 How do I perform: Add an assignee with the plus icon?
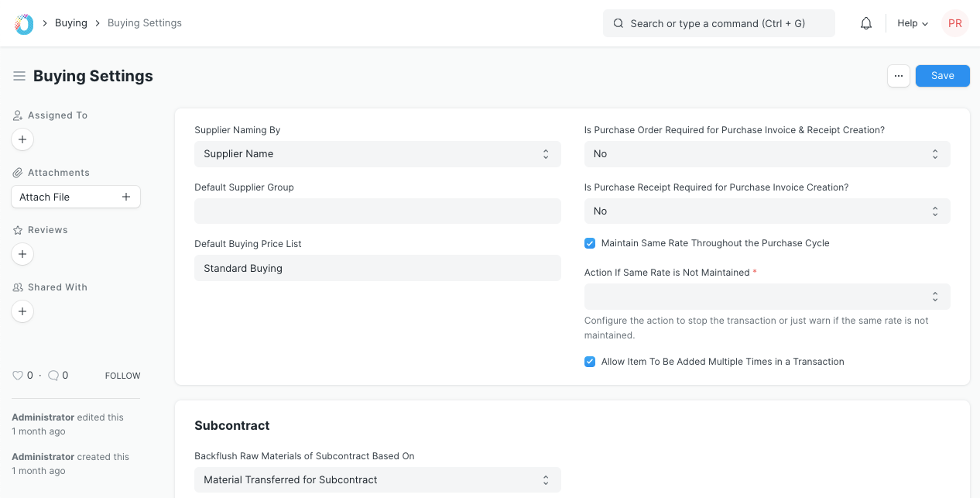(22, 139)
